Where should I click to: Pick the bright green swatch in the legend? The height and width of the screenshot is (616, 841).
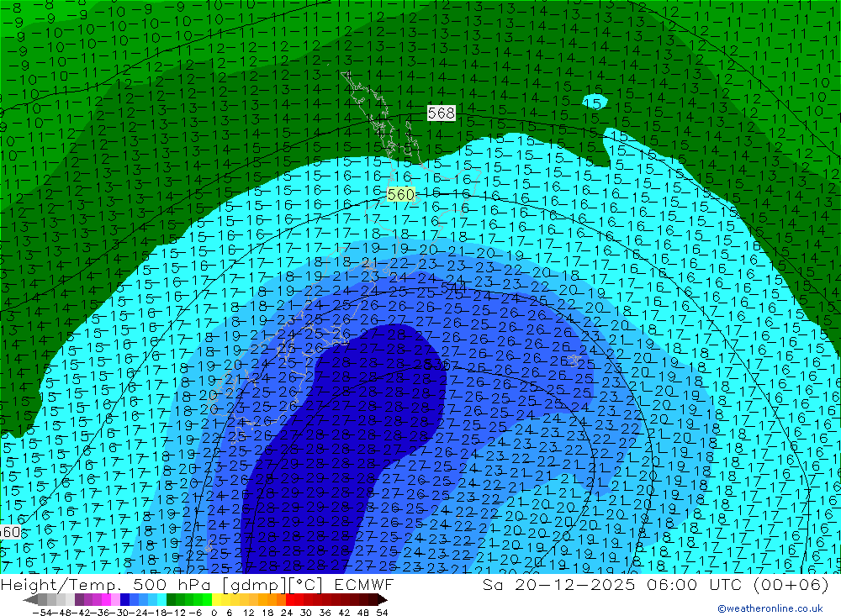point(198,599)
